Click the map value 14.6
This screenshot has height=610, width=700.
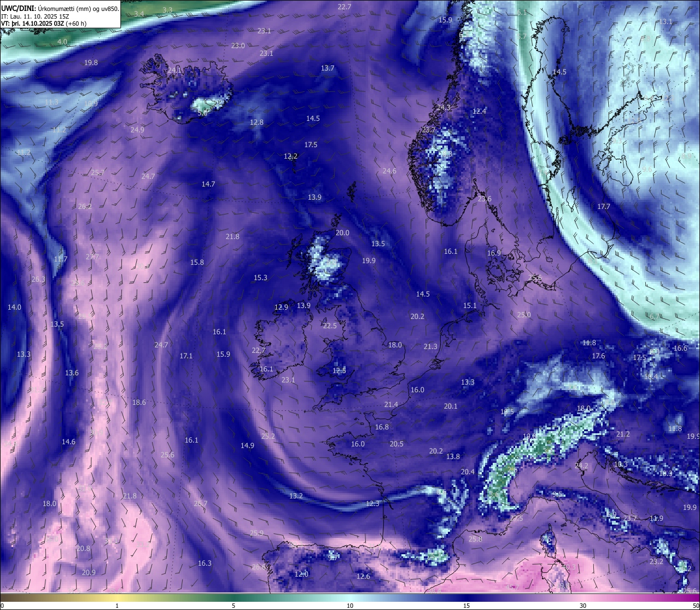68,441
